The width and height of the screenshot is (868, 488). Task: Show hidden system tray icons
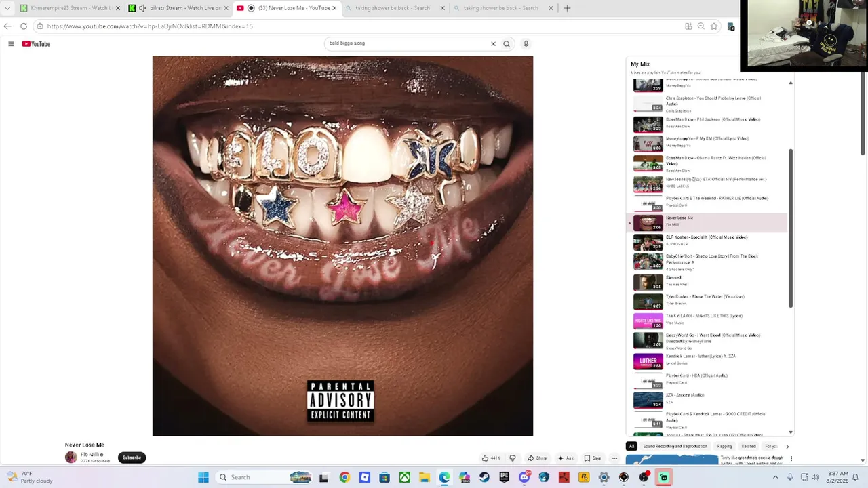click(x=775, y=477)
